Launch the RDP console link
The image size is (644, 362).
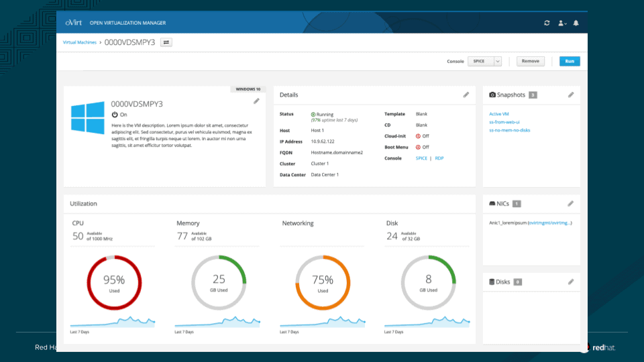[439, 158]
